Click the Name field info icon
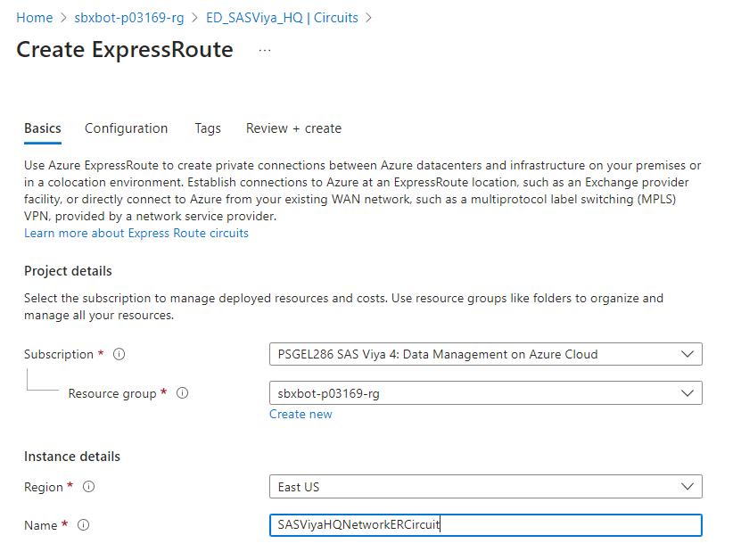The image size is (741, 560). 84,525
